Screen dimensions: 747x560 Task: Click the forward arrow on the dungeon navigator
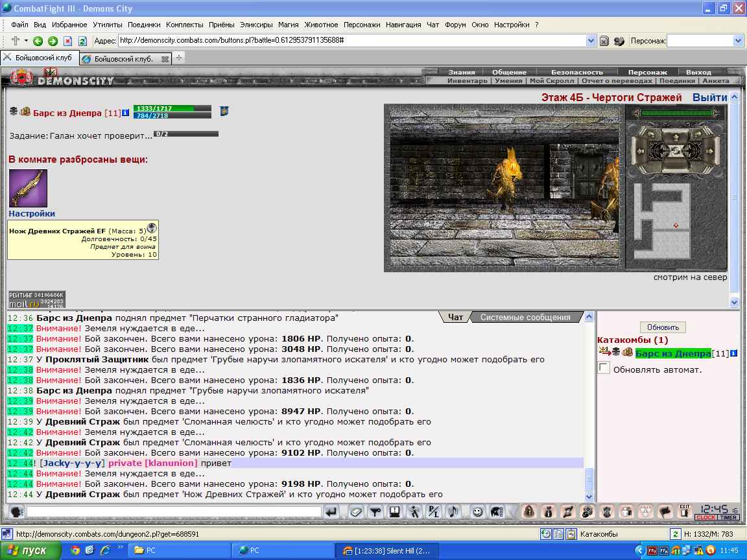(676, 137)
